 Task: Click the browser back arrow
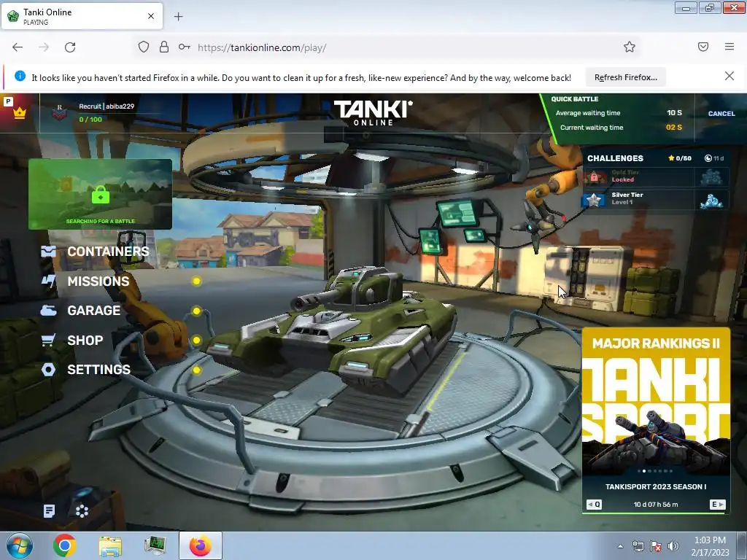coord(18,47)
